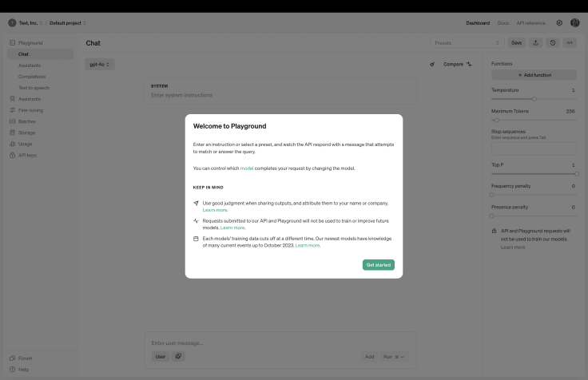Image resolution: width=588 pixels, height=380 pixels.
Task: Open the Docs tab
Action: coord(503,23)
